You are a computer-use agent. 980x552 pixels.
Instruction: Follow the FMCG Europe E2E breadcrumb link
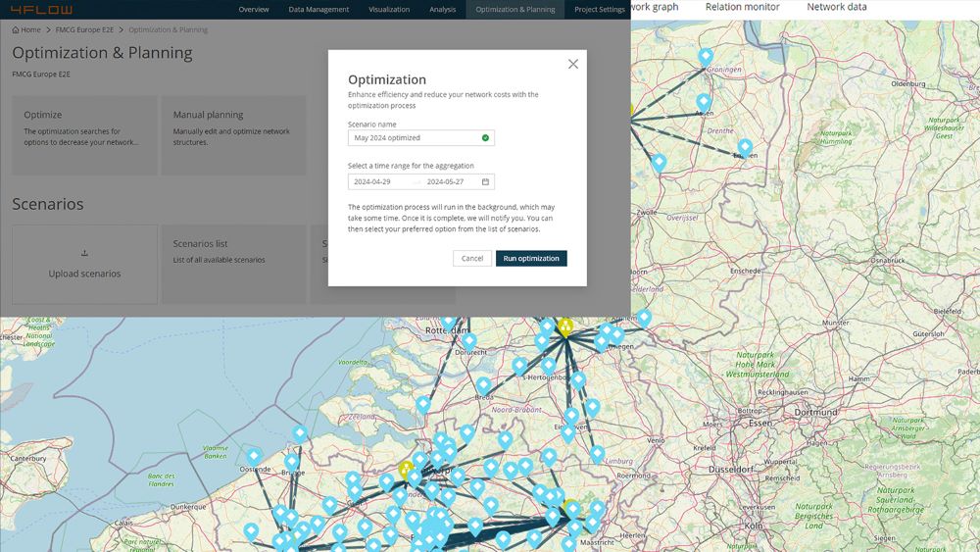(83, 30)
